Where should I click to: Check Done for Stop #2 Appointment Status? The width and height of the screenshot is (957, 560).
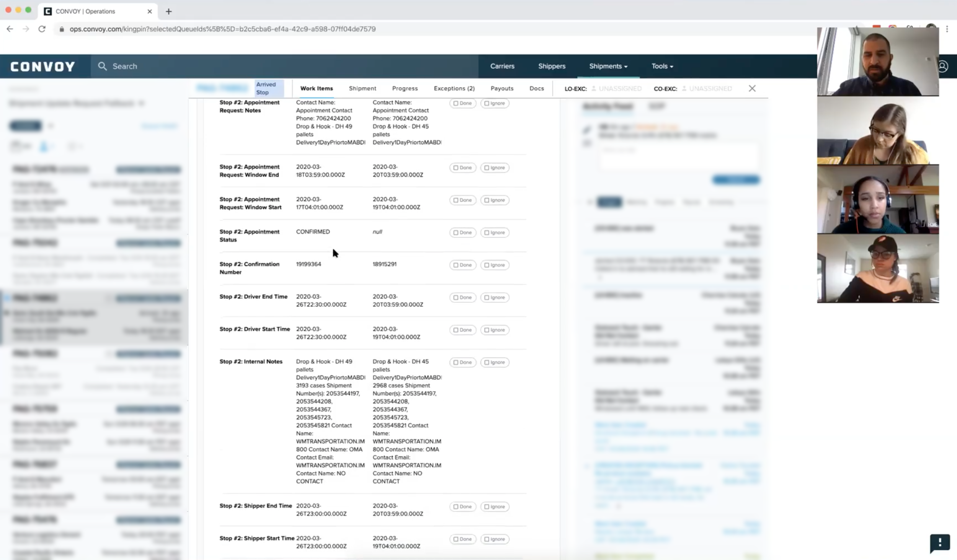(462, 233)
